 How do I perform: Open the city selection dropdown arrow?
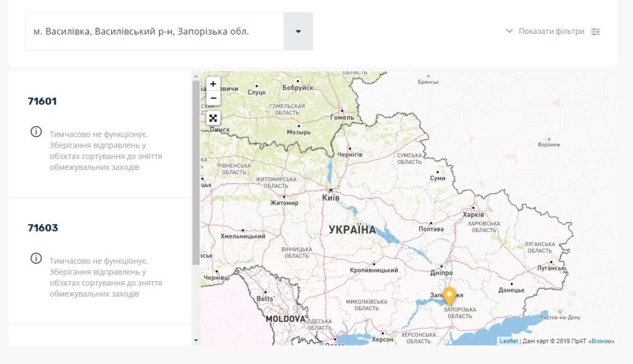tap(298, 32)
